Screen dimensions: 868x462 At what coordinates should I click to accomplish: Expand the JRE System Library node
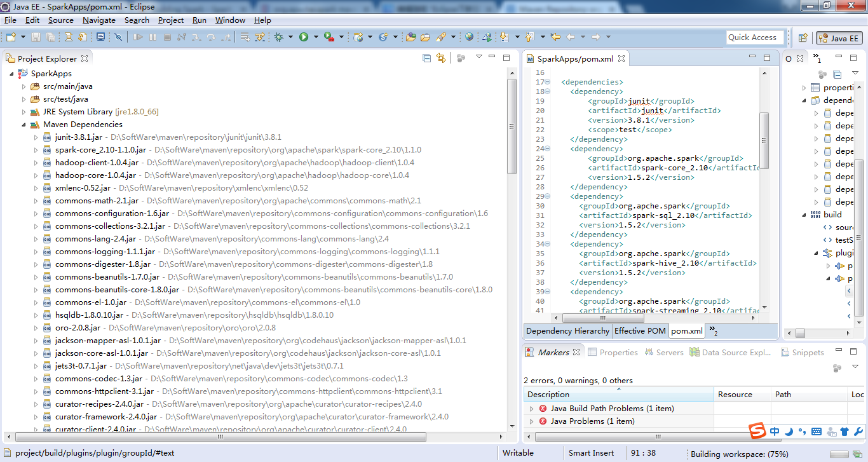click(x=24, y=112)
